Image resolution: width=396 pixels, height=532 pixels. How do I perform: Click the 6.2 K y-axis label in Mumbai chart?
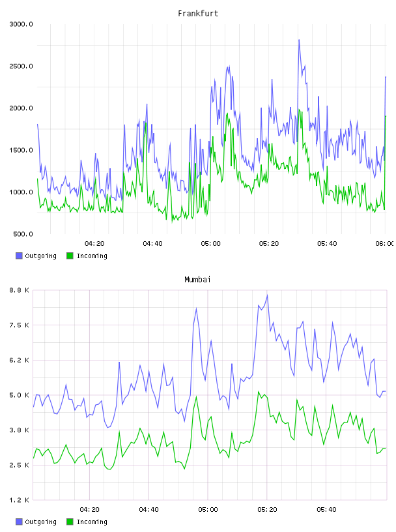(x=20, y=361)
